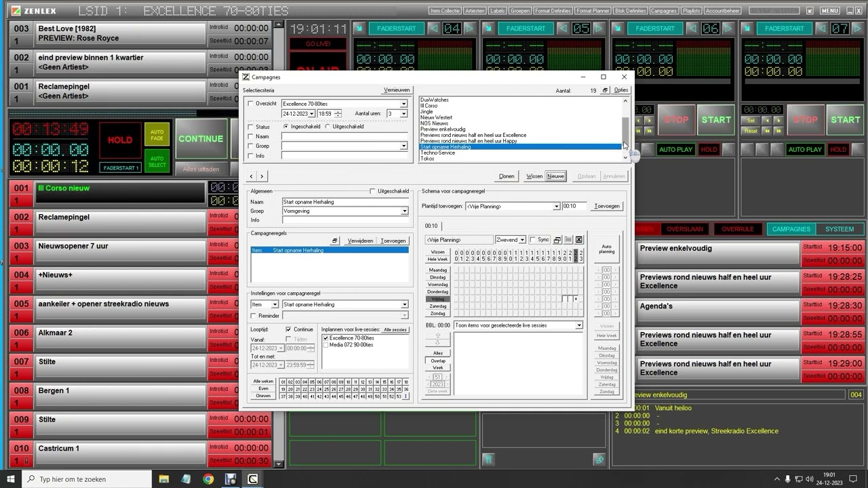
Task: Click the Zenlex app icon in taskbar
Action: click(x=253, y=479)
